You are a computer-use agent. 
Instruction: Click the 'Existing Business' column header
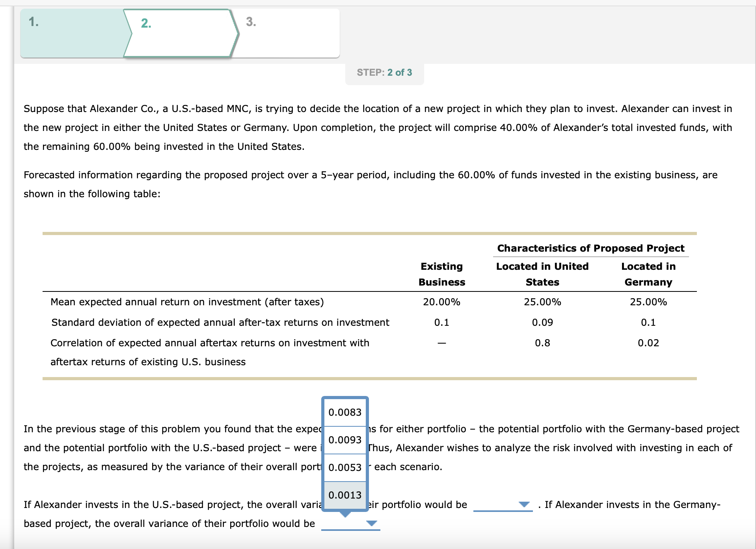pos(442,274)
